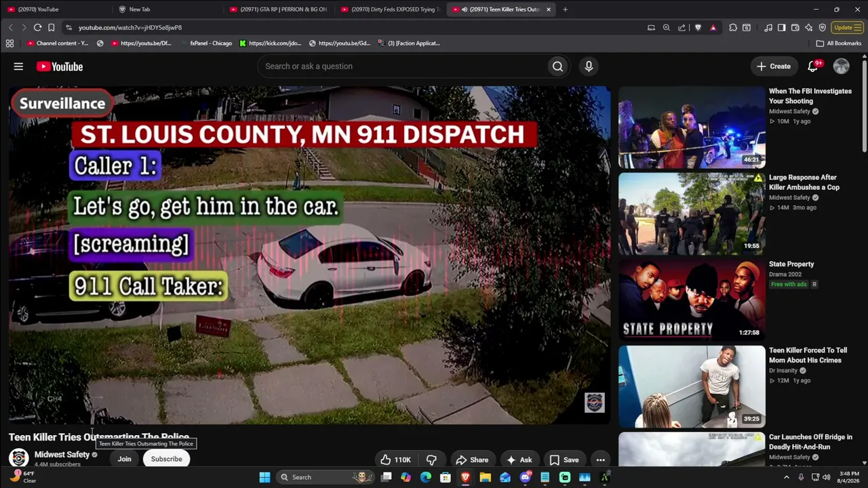Start voice search with the microphone
Viewport: 868px width, 488px height.
click(589, 66)
